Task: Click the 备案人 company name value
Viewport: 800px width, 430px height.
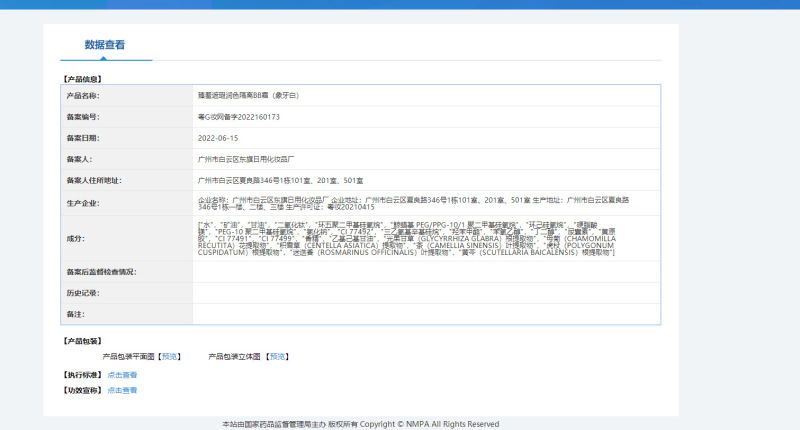Action: point(246,159)
